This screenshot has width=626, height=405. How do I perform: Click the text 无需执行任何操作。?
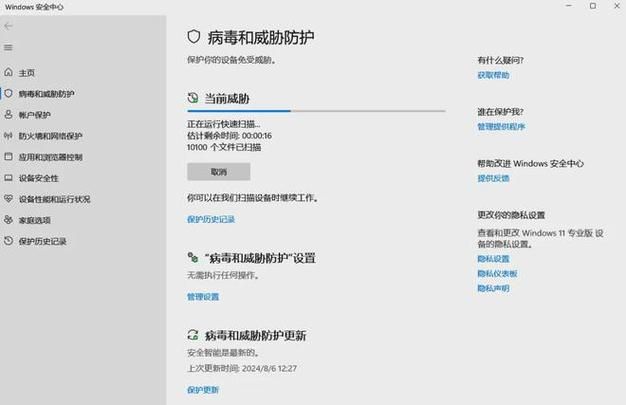(x=223, y=275)
